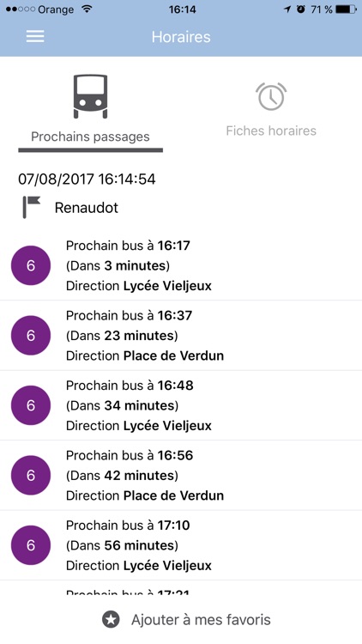Open the hamburger menu

coord(35,37)
